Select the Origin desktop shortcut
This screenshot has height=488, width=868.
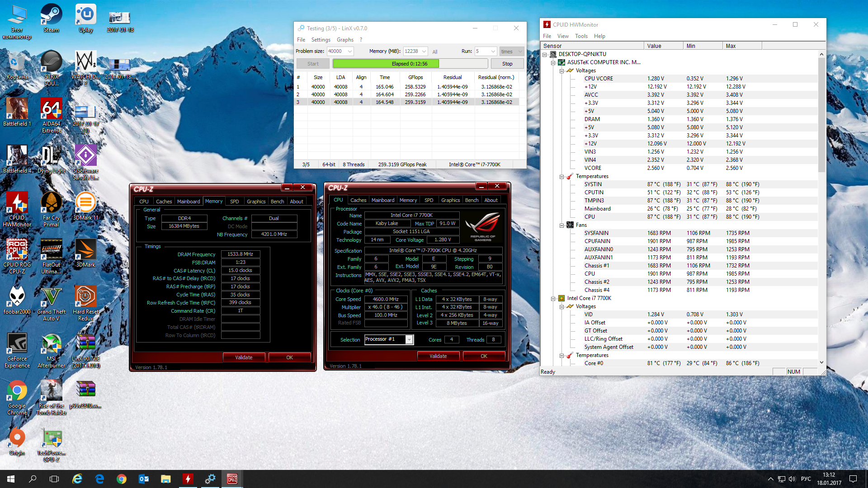(x=17, y=441)
